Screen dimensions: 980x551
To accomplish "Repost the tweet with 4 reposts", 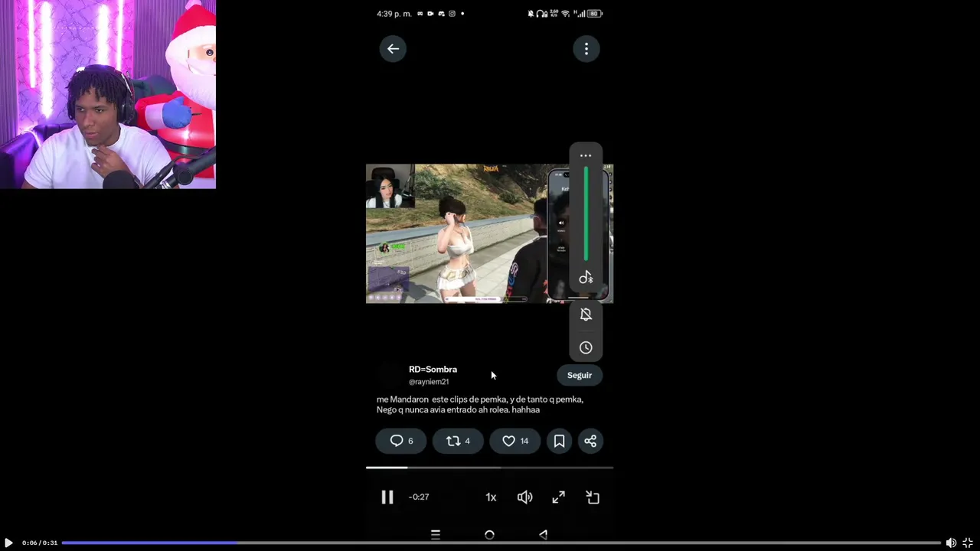I will 458,441.
